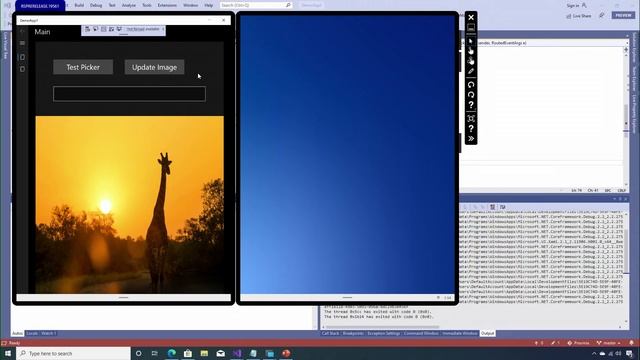Open Microsoft Store from taskbar
Image resolution: width=640 pixels, height=360 pixels.
188,353
